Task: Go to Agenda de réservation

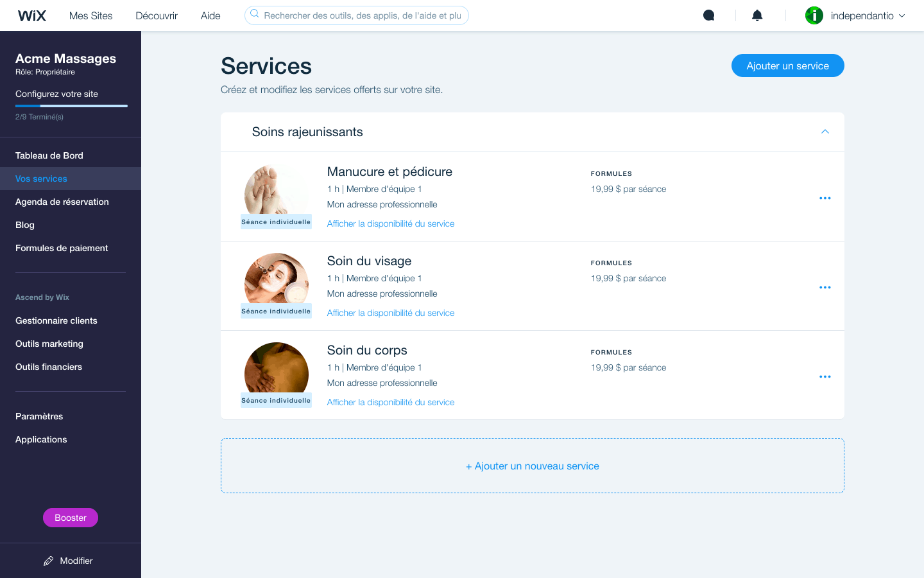Action: 62,202
